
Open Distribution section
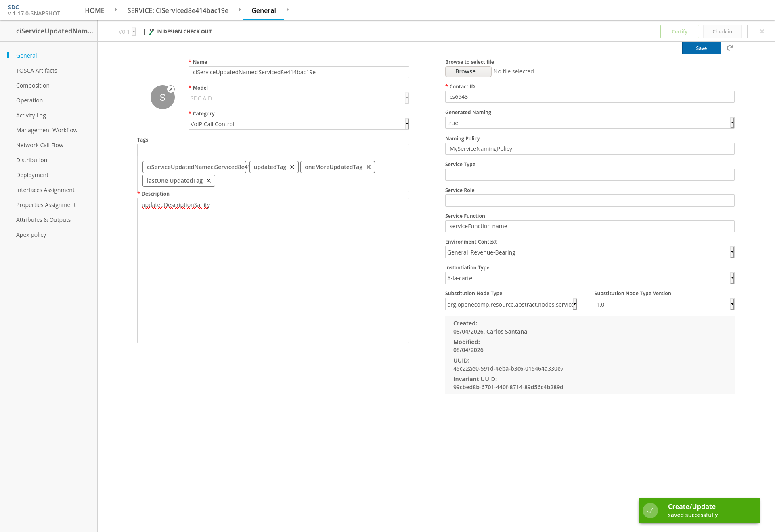tap(31, 160)
